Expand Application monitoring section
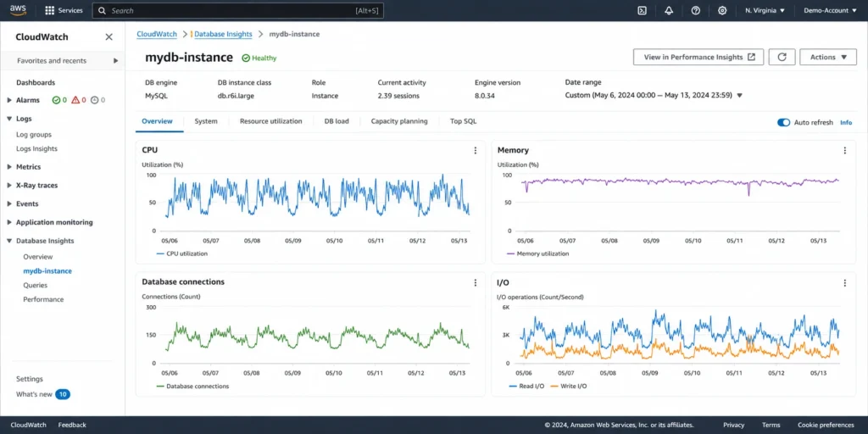Image resolution: width=868 pixels, height=434 pixels. (x=8, y=223)
